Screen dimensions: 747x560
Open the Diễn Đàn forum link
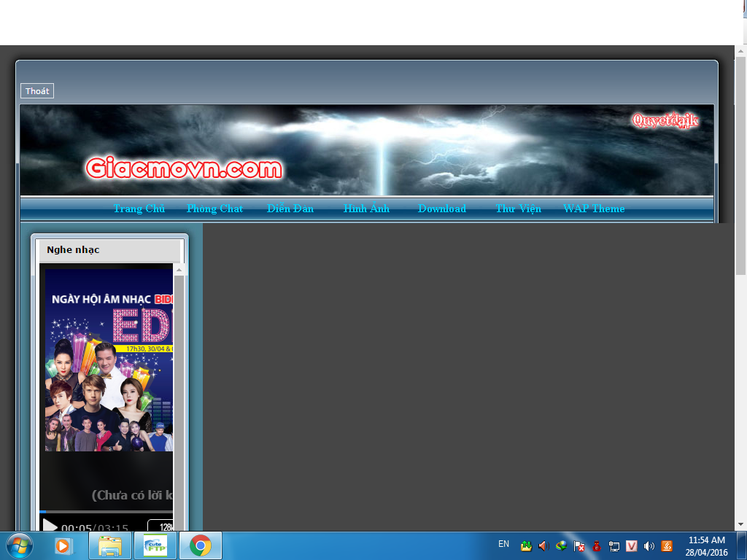(x=290, y=209)
